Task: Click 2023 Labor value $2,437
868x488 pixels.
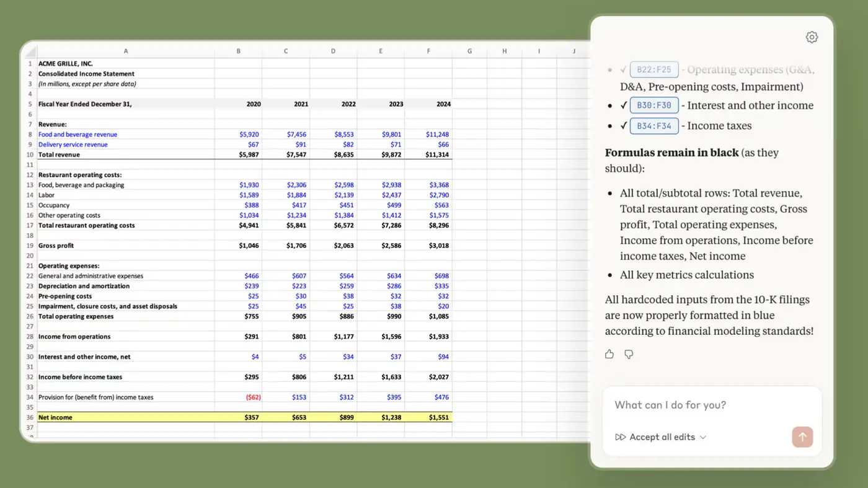Action: click(x=381, y=195)
